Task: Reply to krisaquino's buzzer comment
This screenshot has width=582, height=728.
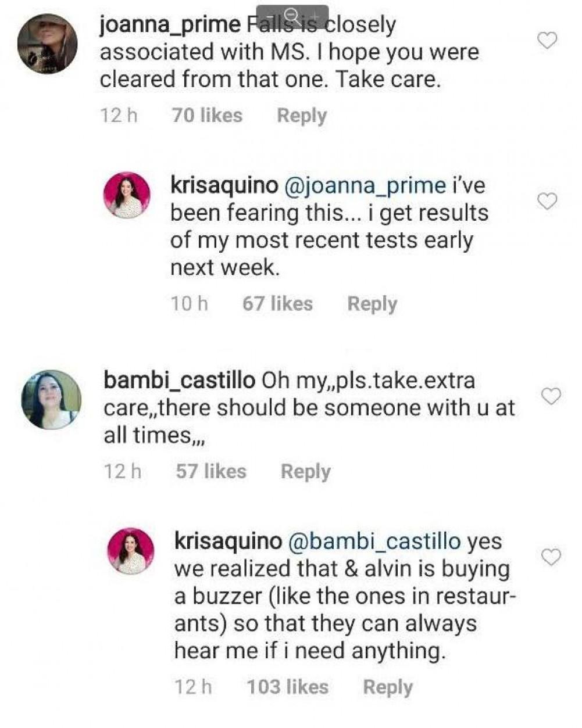Action: 387,687
